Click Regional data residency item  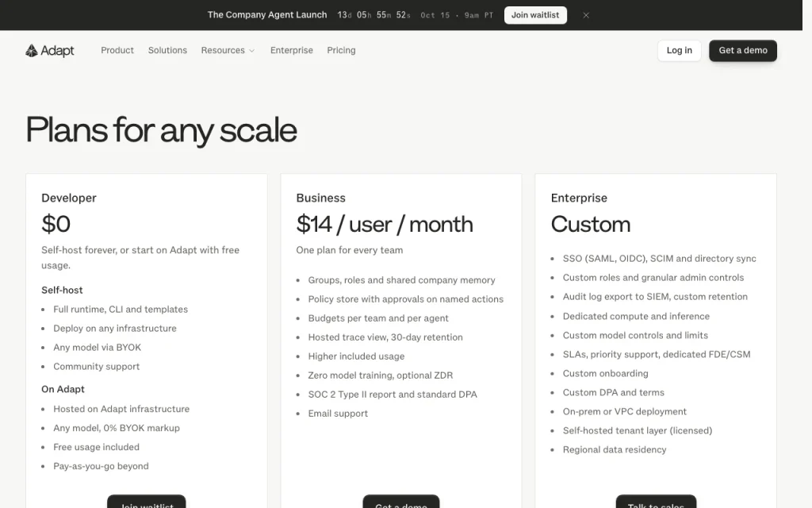615,450
